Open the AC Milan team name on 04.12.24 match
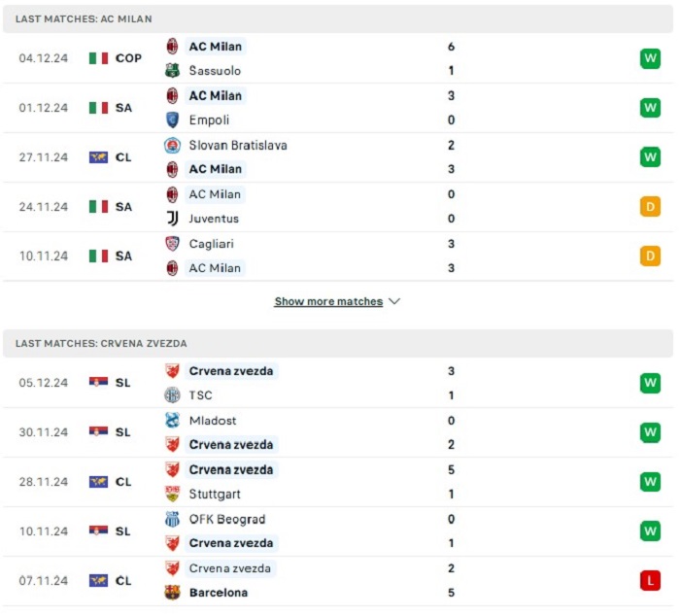The height and width of the screenshot is (616, 680). [x=215, y=47]
